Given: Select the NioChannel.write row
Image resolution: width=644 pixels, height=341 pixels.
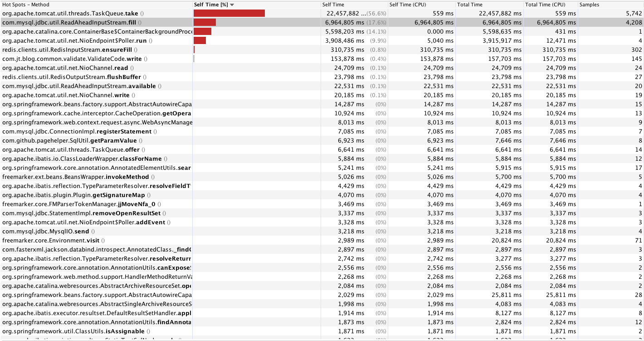Looking at the screenshot, I should 322,95.
